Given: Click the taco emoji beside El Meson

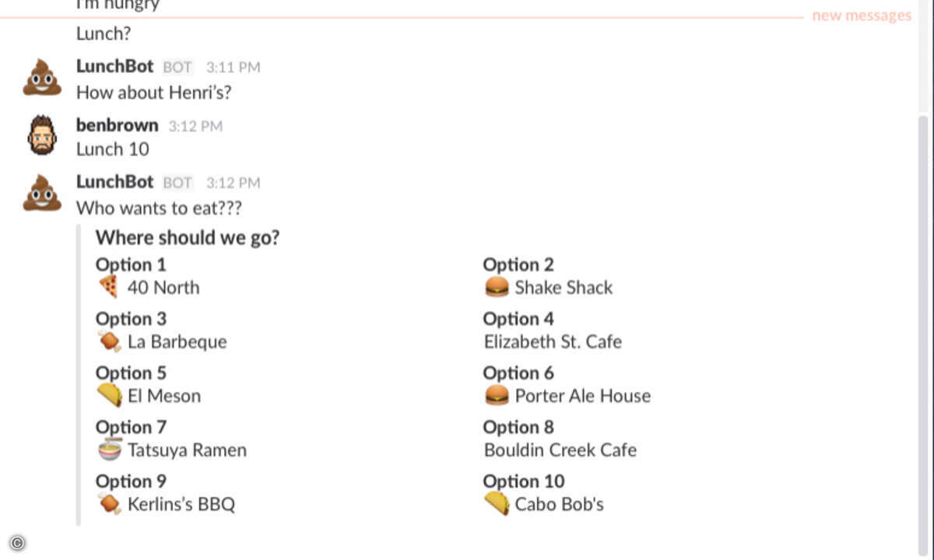Looking at the screenshot, I should (x=110, y=396).
